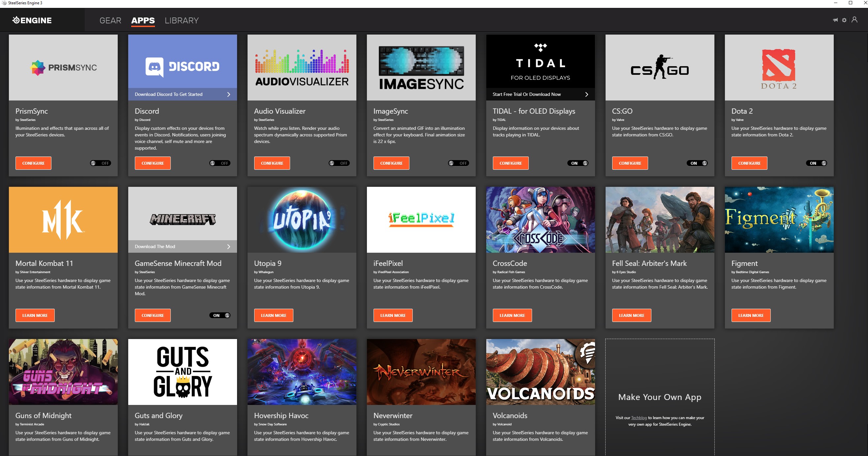Click the Neverwinter title text

(x=393, y=415)
